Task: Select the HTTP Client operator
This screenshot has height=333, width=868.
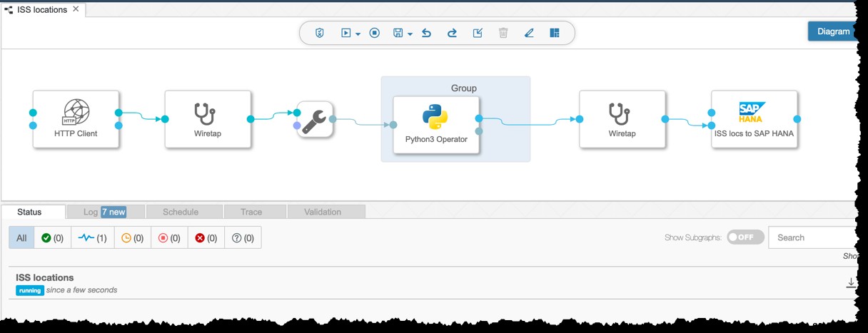Action: pyautogui.click(x=76, y=119)
